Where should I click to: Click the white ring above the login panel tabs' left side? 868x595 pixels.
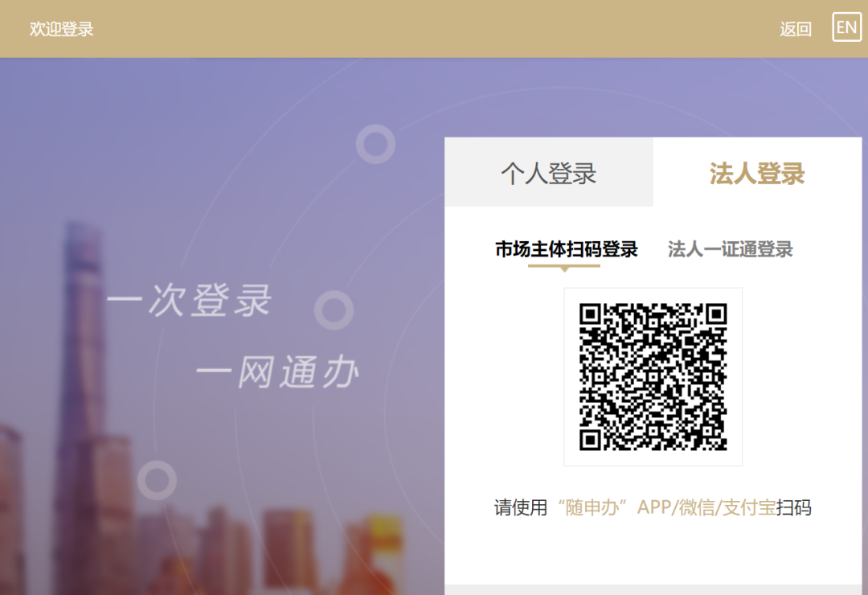pos(375,145)
